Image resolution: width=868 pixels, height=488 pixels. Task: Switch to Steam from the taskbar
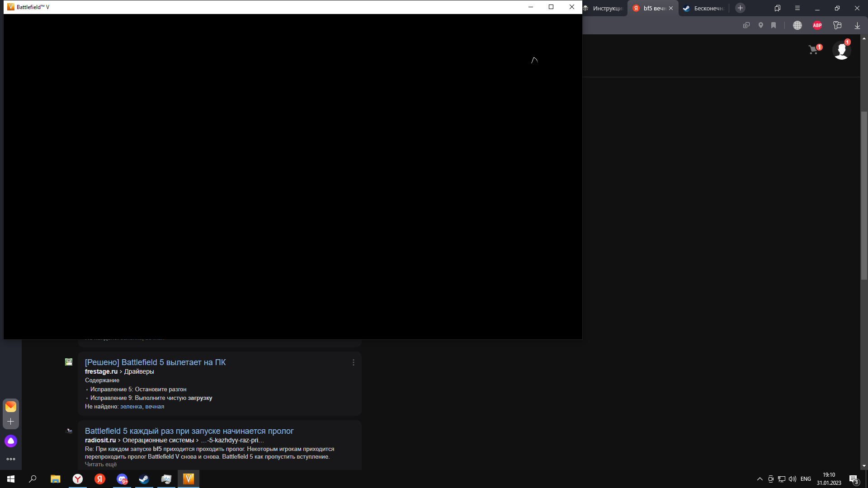coord(144,479)
